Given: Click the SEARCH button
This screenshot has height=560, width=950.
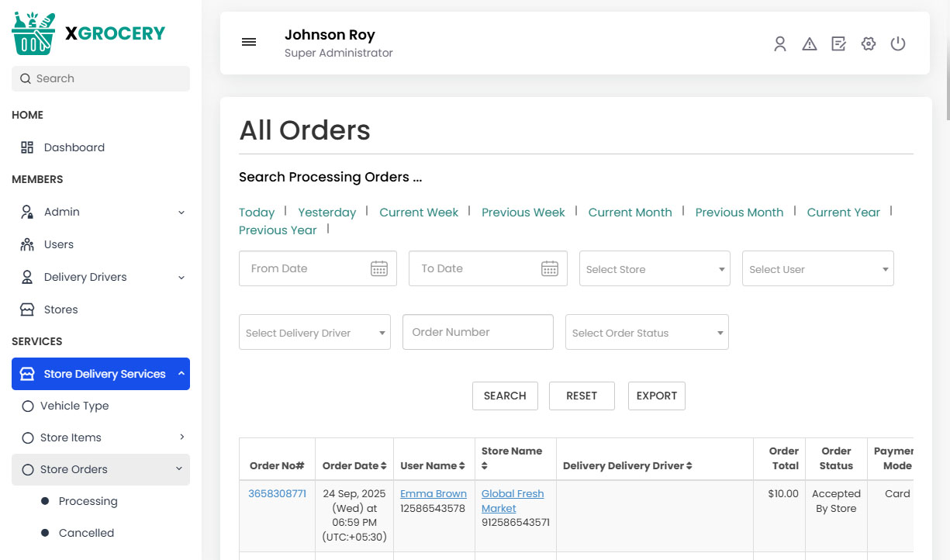Looking at the screenshot, I should (x=505, y=396).
